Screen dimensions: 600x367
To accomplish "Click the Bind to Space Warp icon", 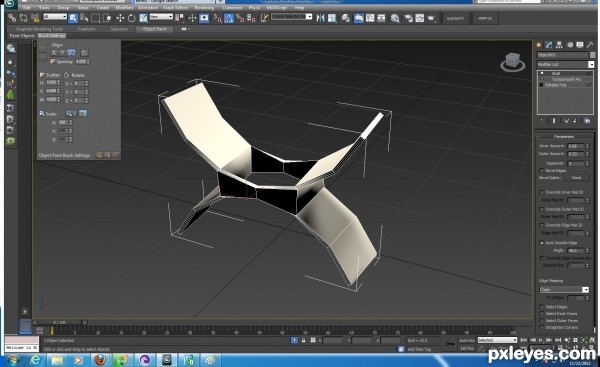I will tap(35, 18).
